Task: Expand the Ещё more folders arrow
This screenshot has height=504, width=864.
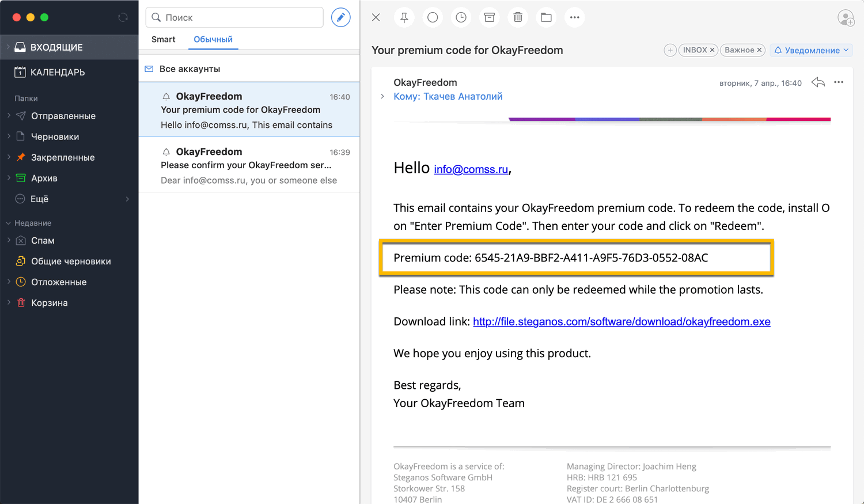Action: pyautogui.click(x=127, y=199)
